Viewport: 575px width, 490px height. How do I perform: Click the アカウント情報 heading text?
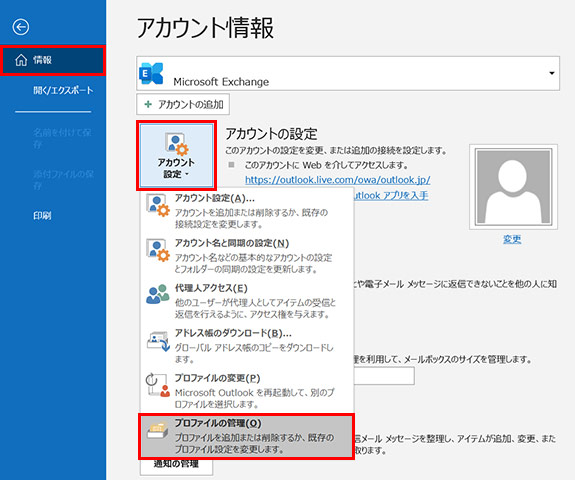point(205,28)
